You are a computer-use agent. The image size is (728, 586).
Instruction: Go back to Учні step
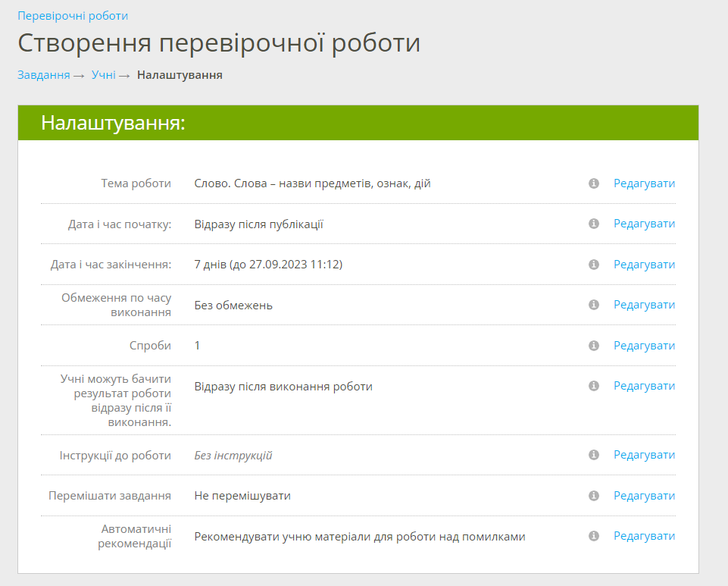pyautogui.click(x=104, y=75)
